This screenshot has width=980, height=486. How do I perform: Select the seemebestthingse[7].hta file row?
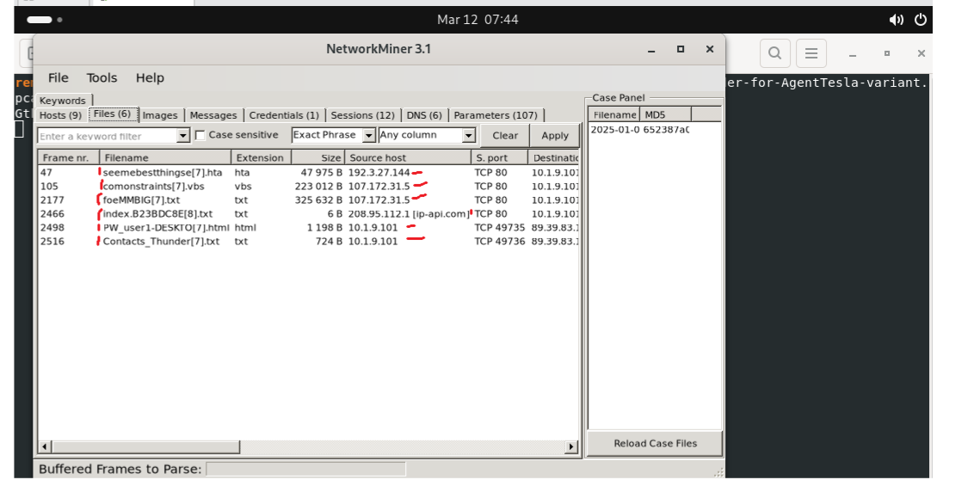coord(308,172)
